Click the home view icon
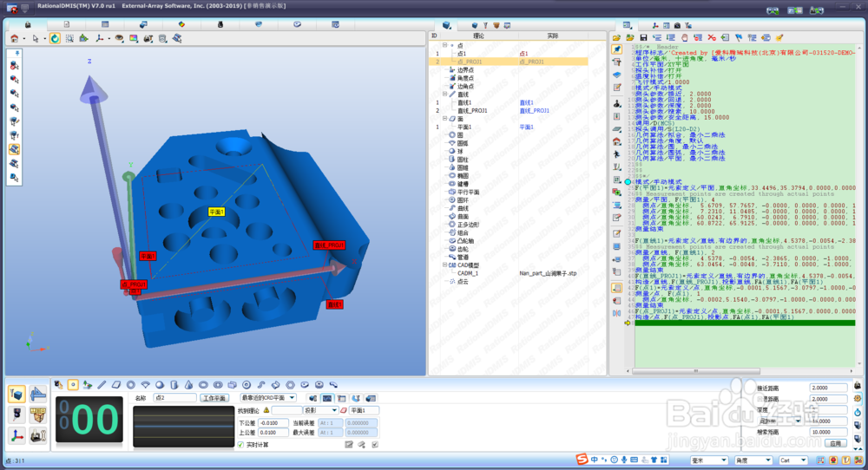Viewport: 868px width, 470px height. [x=15, y=38]
